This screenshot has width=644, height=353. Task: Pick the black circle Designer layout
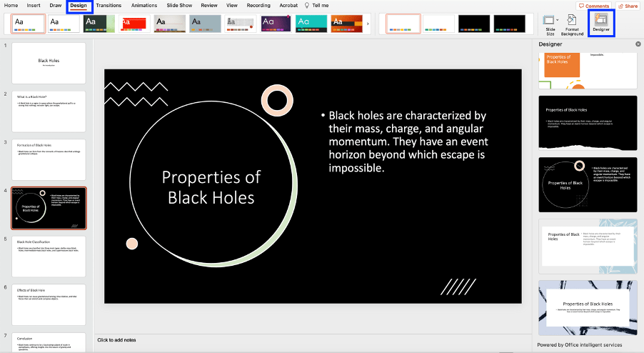(588, 184)
